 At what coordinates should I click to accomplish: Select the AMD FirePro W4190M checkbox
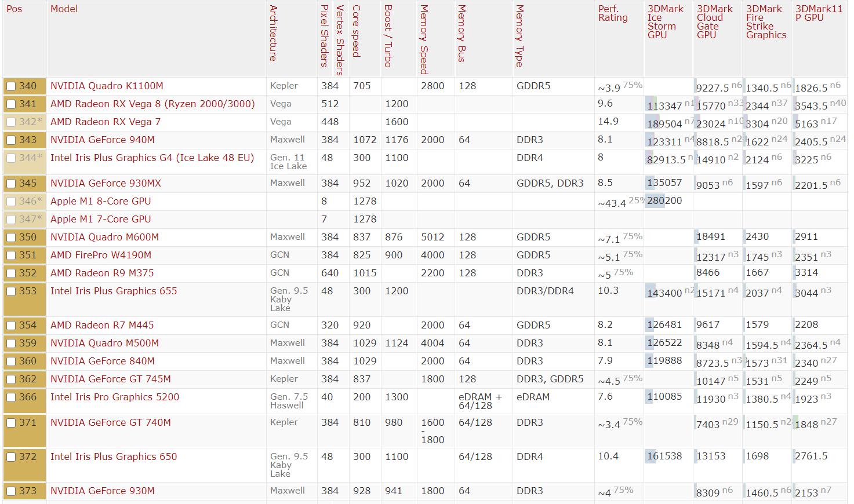tap(11, 255)
